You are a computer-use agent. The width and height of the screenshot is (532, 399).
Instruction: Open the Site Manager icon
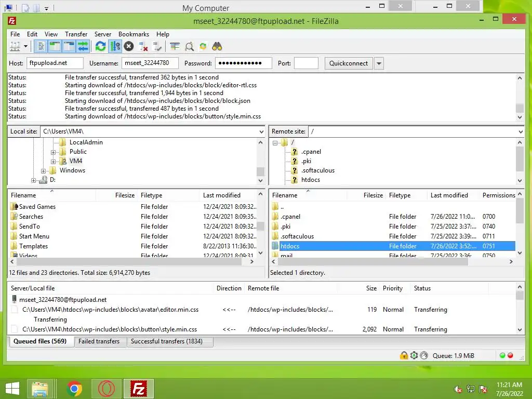point(15,46)
